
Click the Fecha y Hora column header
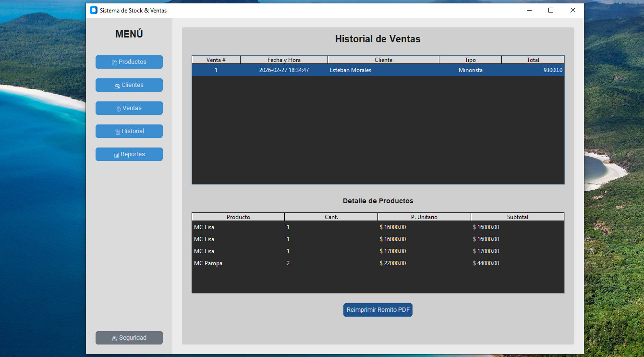pyautogui.click(x=284, y=60)
